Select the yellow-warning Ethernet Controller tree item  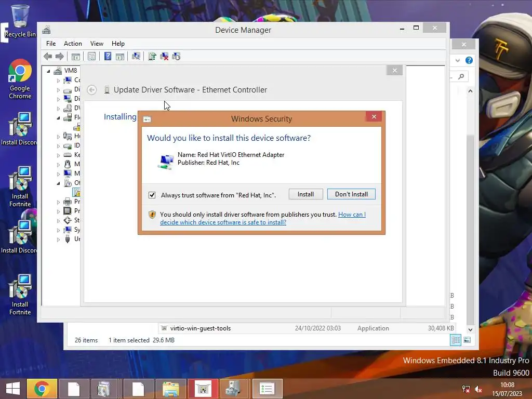click(77, 193)
